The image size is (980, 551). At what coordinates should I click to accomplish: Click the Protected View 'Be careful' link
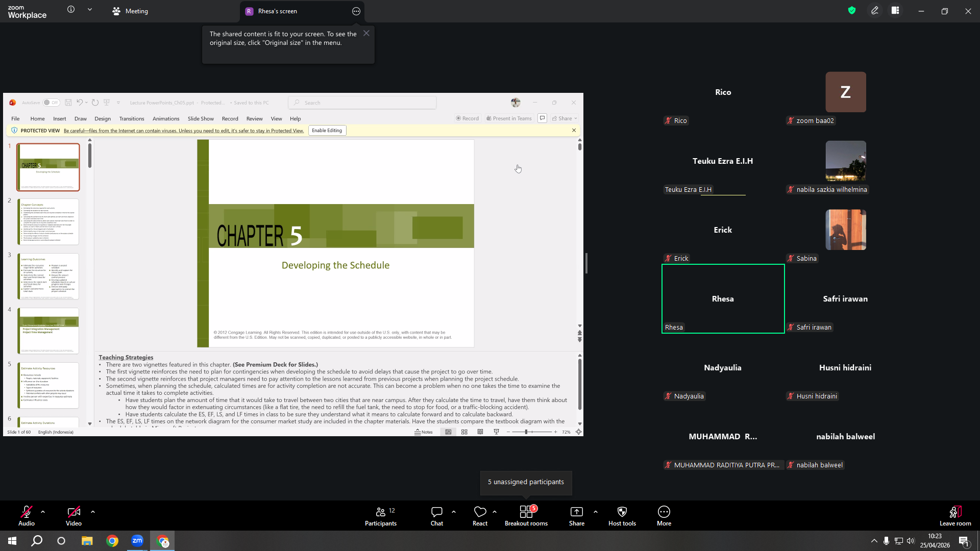pyautogui.click(x=184, y=131)
